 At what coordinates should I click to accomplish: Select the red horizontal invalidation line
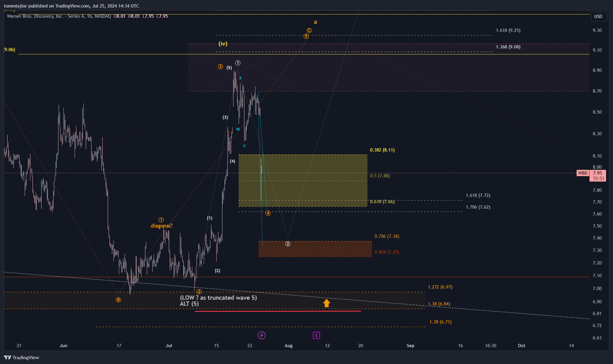click(278, 311)
